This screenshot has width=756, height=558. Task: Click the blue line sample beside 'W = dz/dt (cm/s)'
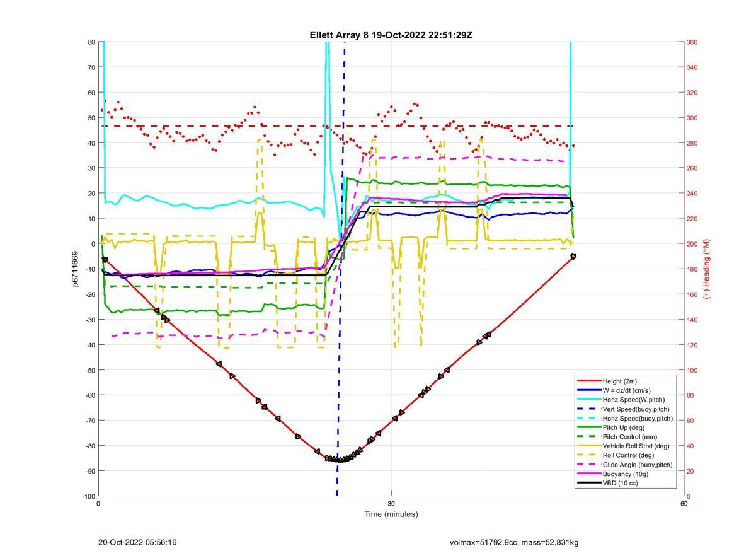click(x=588, y=390)
